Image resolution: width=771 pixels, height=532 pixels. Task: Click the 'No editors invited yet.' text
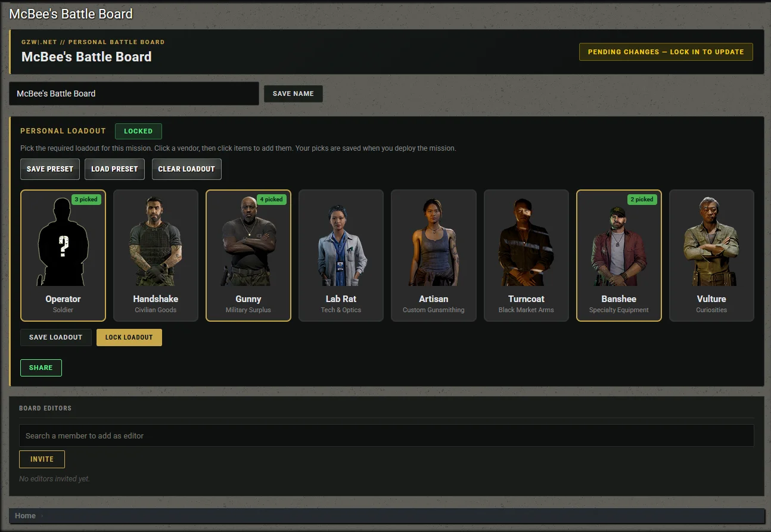click(55, 479)
